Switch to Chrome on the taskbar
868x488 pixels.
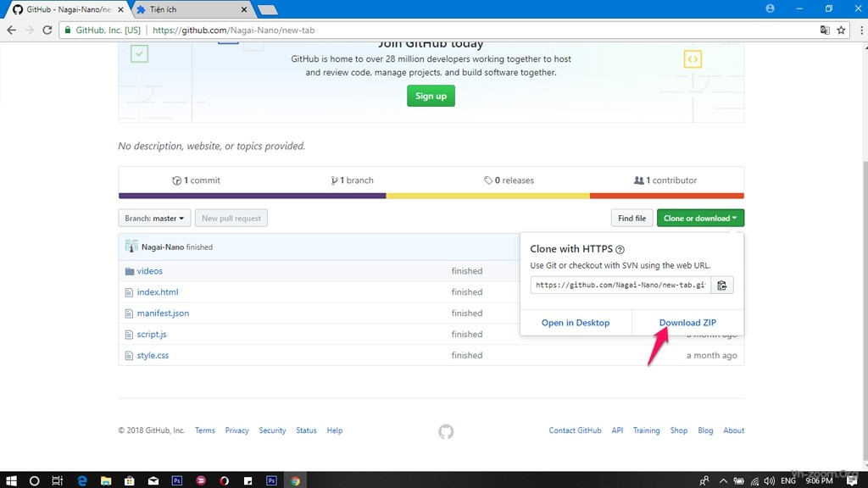click(296, 480)
